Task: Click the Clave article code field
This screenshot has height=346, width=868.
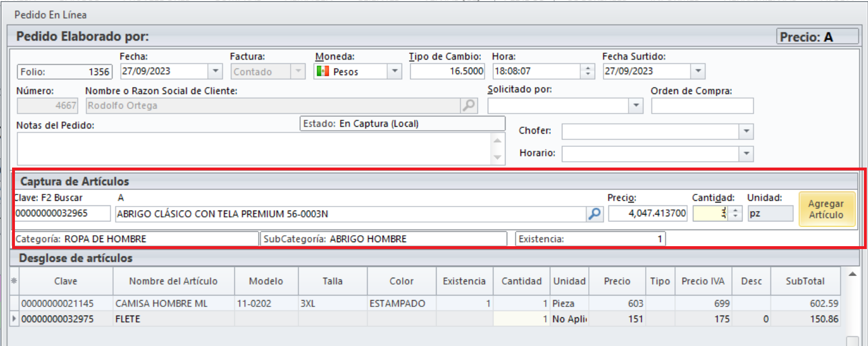Action: click(62, 214)
